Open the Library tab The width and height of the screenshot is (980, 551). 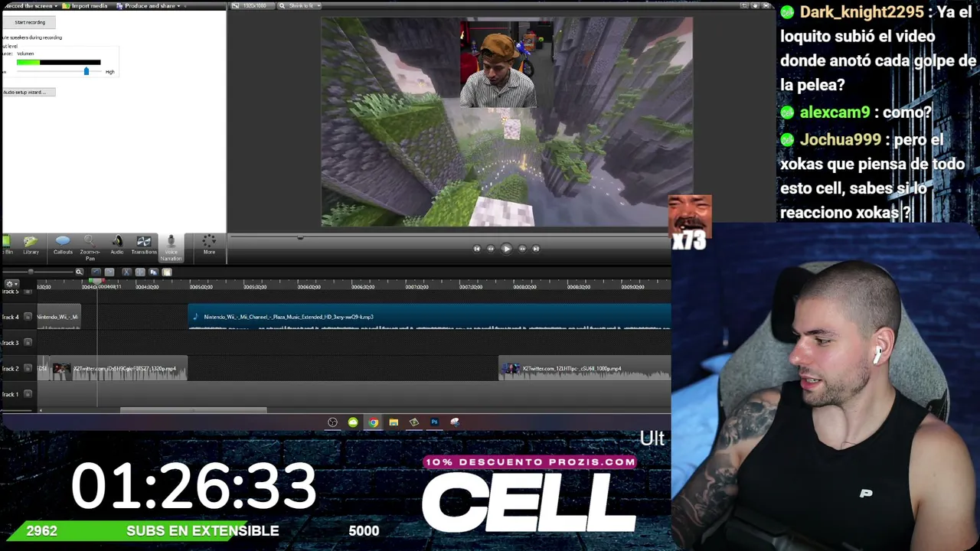tap(31, 246)
